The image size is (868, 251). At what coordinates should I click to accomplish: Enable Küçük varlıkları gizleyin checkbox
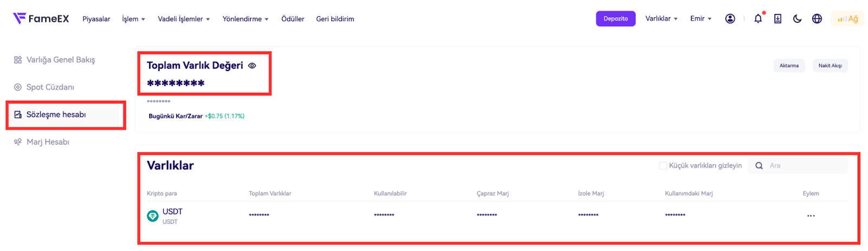[x=663, y=166]
